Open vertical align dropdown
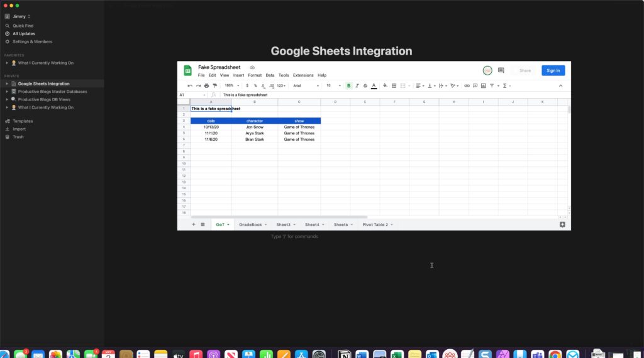This screenshot has height=358, width=644. point(431,85)
